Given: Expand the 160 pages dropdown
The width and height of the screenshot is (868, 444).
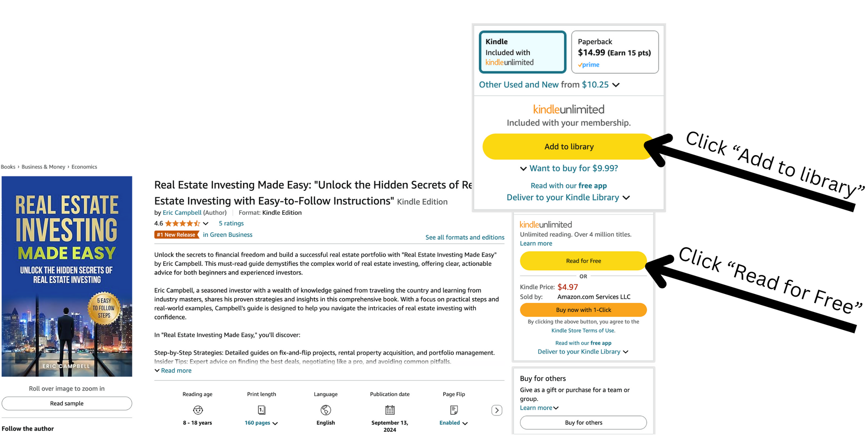Looking at the screenshot, I should pyautogui.click(x=261, y=423).
